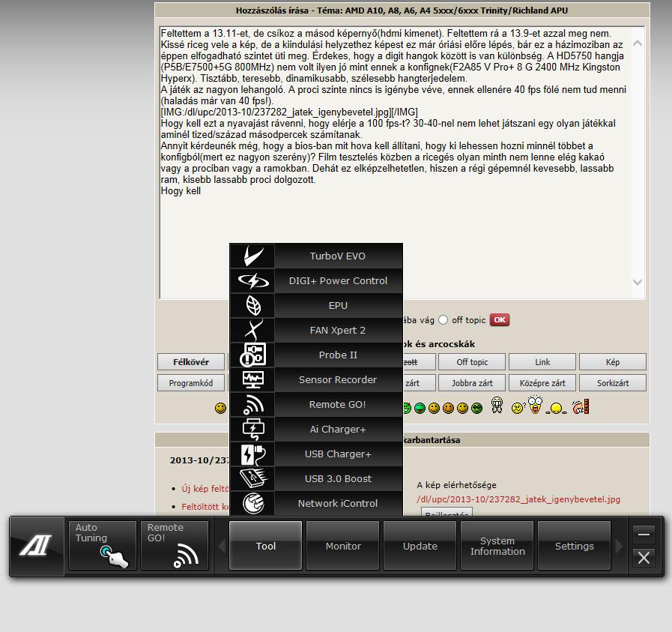The image size is (672, 632).
Task: Open the Update menu on AI Suite bar
Action: (420, 546)
